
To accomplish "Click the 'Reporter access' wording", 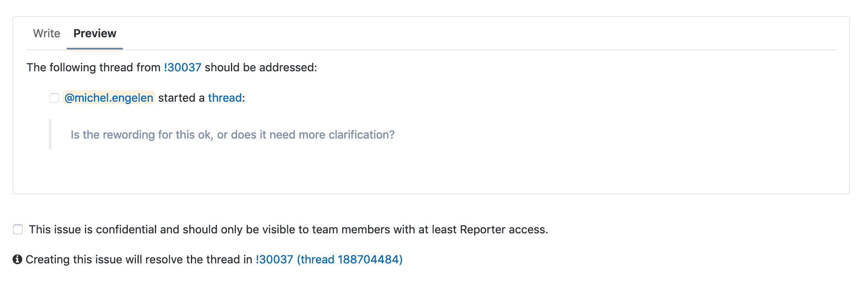I will [503, 229].
